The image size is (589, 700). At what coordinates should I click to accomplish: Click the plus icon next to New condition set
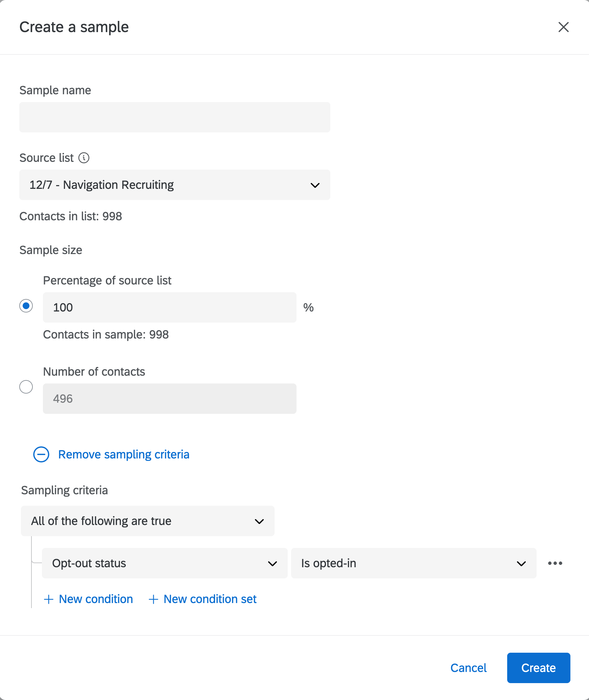point(153,599)
